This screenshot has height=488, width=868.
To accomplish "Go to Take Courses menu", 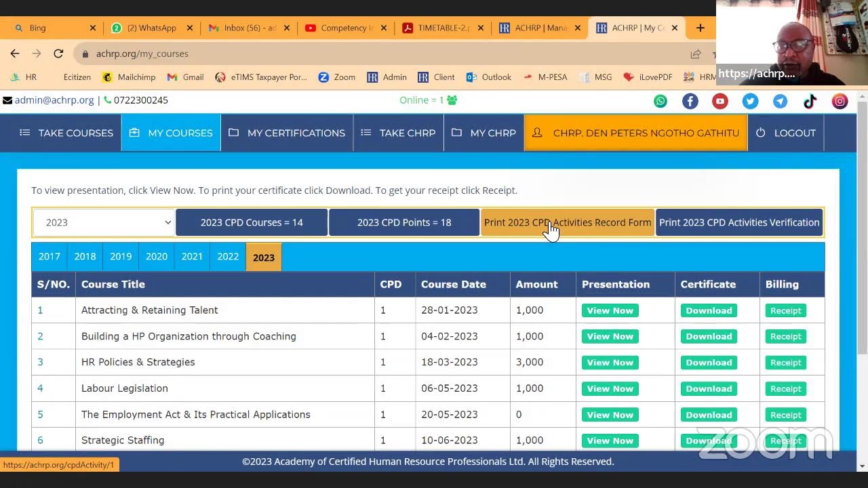I will [x=66, y=133].
